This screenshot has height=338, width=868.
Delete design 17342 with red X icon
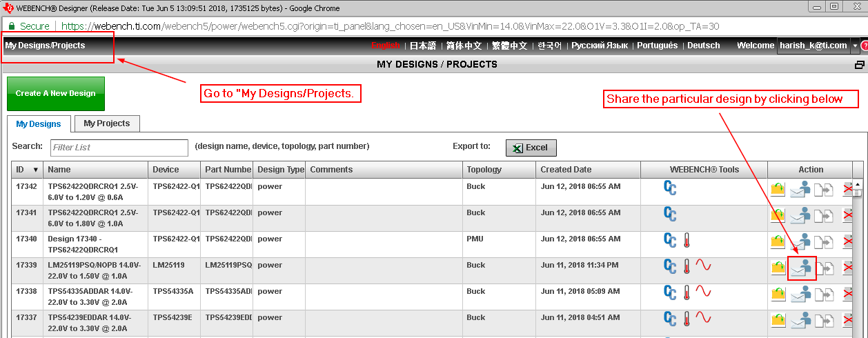point(847,189)
